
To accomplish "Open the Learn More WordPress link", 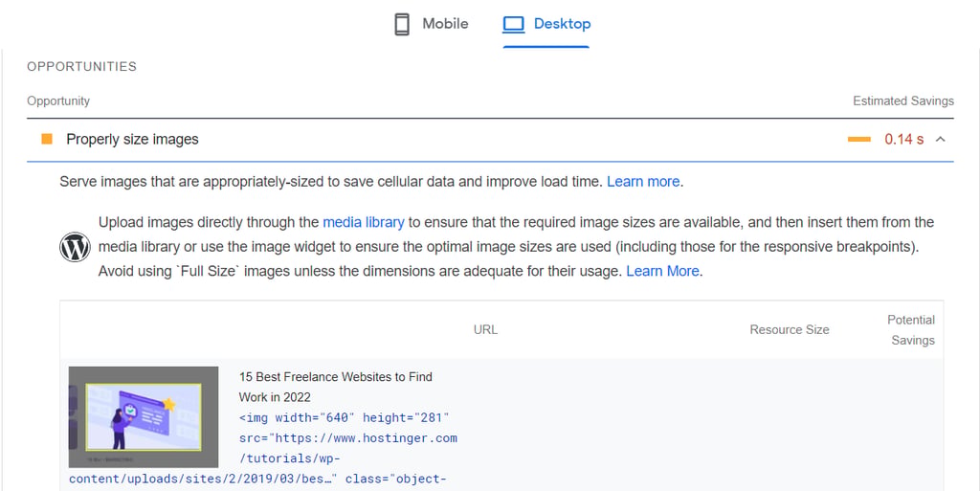I will 662,271.
